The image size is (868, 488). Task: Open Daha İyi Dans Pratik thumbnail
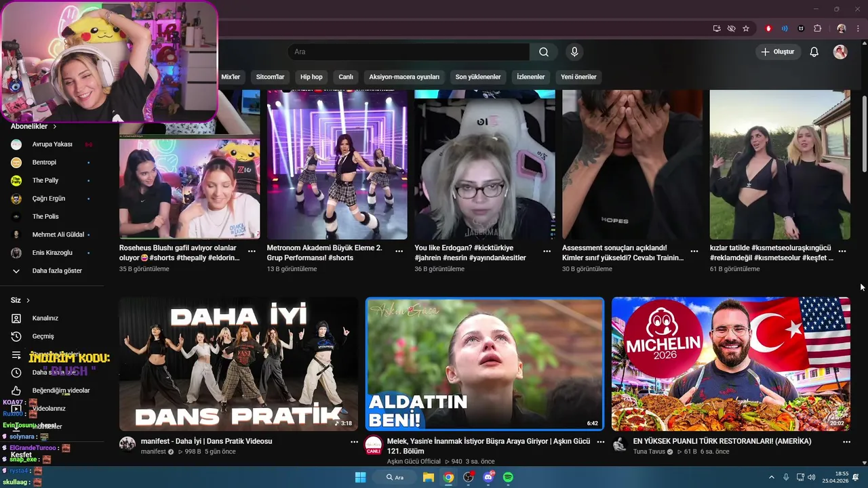[239, 364]
